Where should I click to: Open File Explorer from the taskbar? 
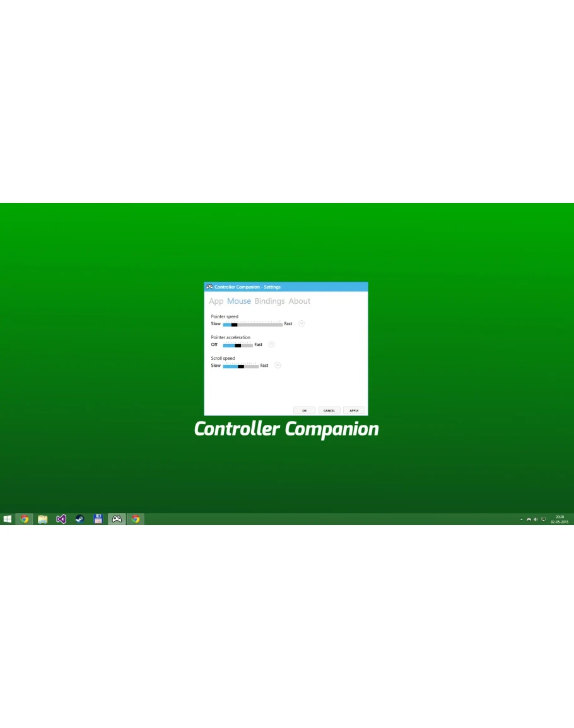click(43, 519)
